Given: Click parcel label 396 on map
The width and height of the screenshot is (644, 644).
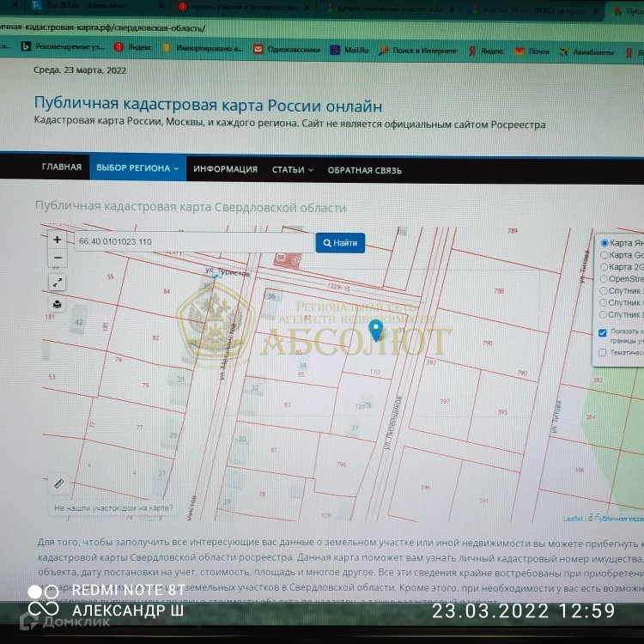Looking at the screenshot, I should pos(425,488).
